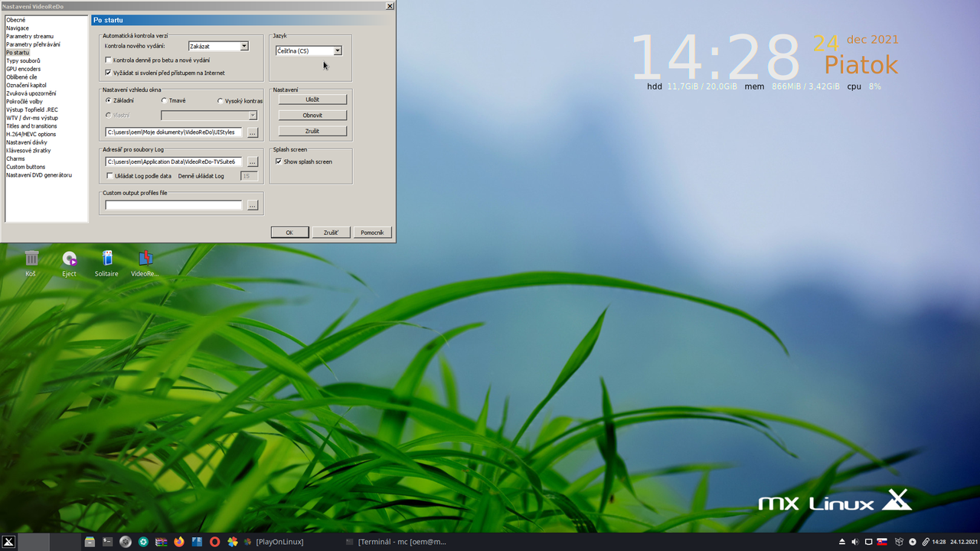Open the clipboard paperclip tray icon
This screenshot has width=980, height=551.
tap(926, 542)
